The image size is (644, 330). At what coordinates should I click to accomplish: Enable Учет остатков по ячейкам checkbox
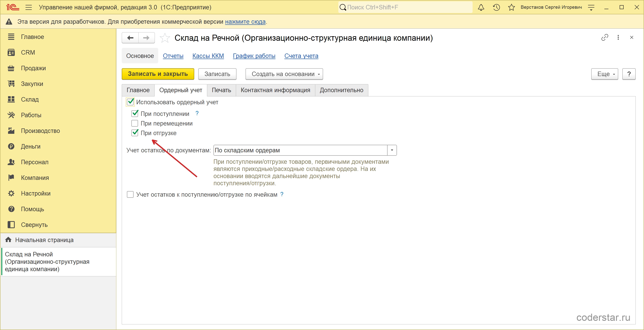[130, 194]
